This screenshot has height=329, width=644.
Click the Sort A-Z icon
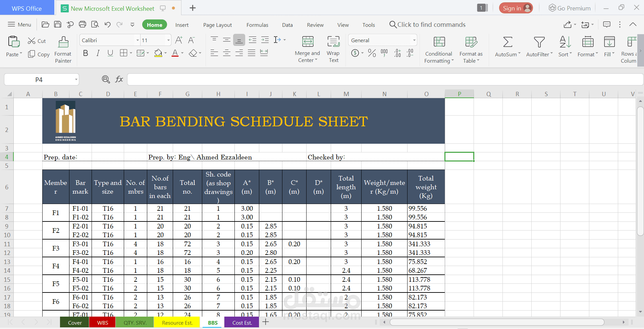[565, 42]
